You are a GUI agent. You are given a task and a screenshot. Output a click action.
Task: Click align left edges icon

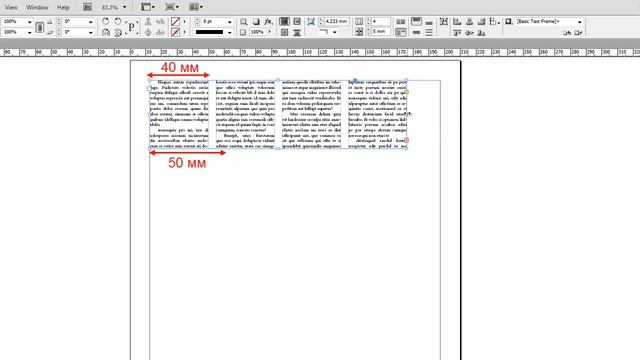pos(457,21)
